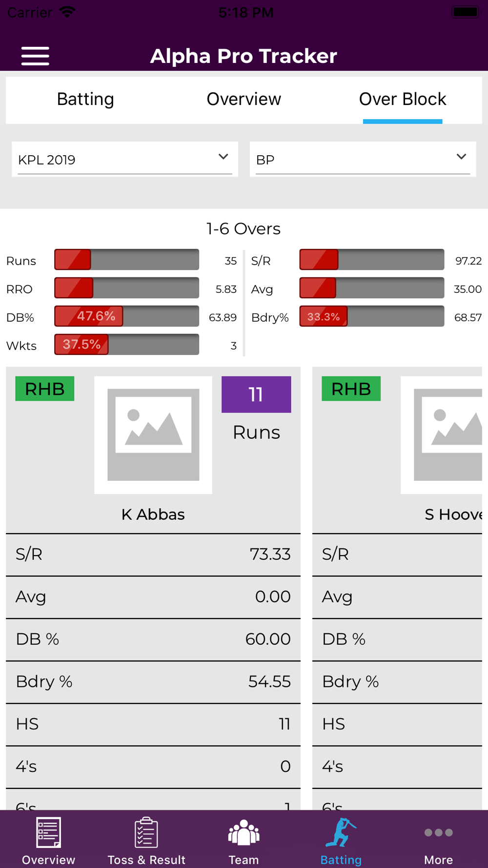Tap S Hoover placeholder photo

pos(441,434)
